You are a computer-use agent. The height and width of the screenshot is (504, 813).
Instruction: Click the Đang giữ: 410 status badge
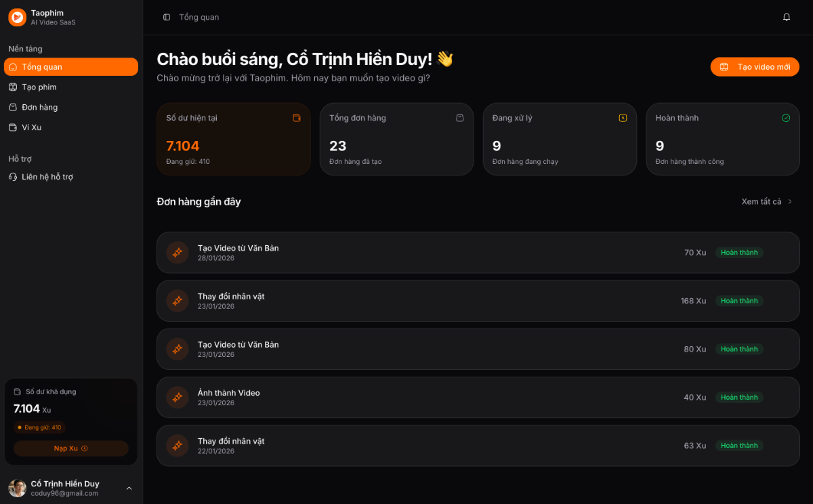click(x=39, y=427)
